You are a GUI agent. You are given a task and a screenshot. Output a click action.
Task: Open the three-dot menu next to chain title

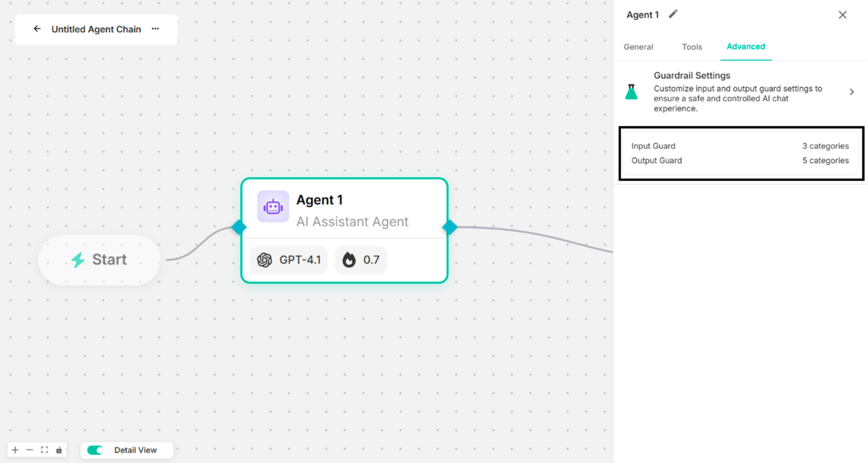[x=155, y=29]
